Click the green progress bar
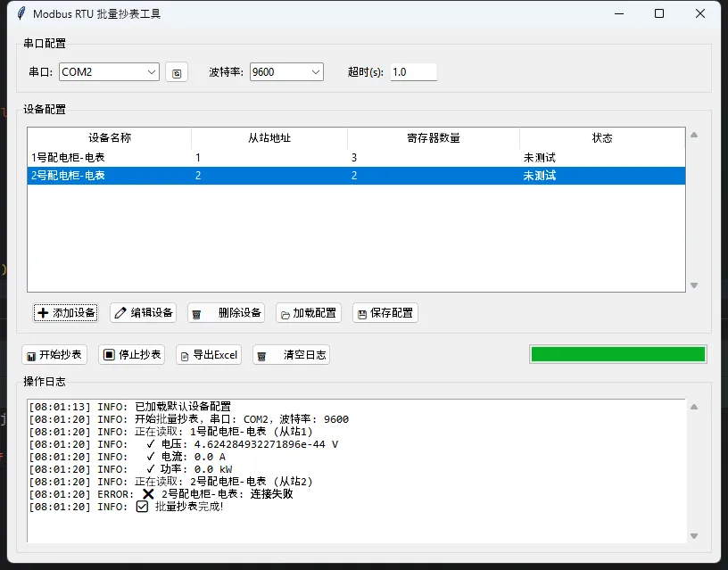This screenshot has height=570, width=728. pos(617,355)
